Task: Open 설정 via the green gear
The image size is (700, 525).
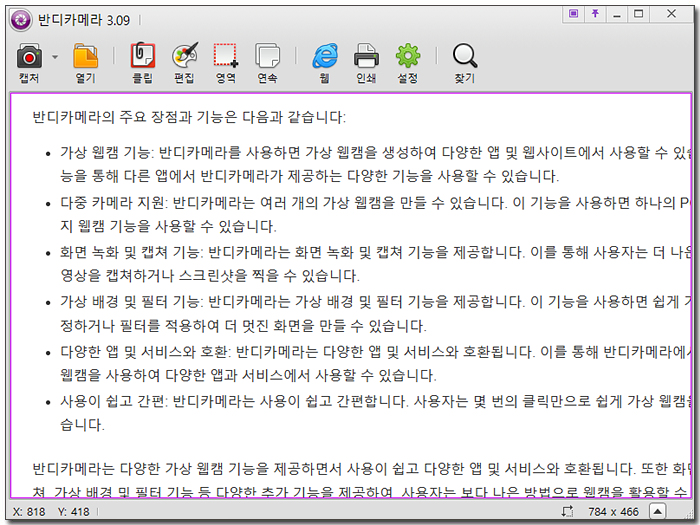Action: [408, 56]
